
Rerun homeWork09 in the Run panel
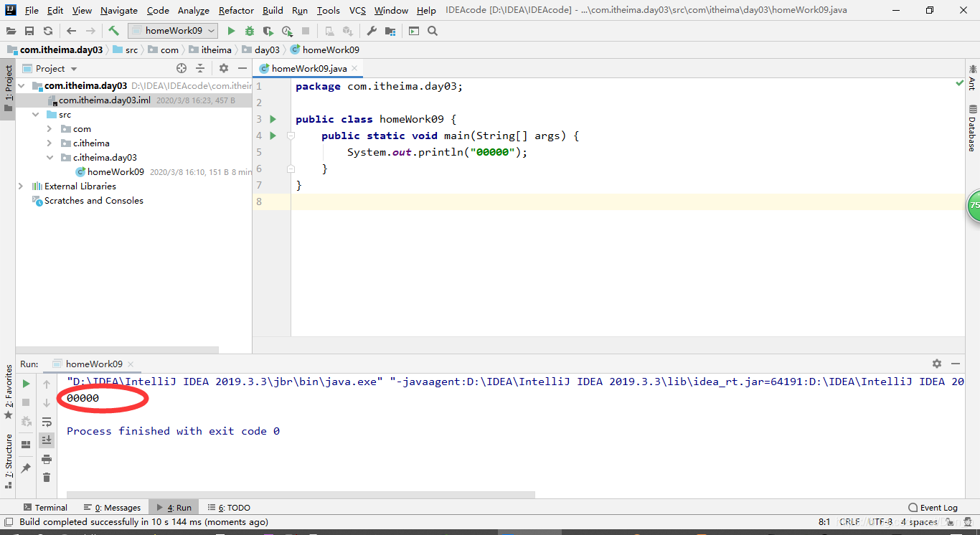[26, 384]
